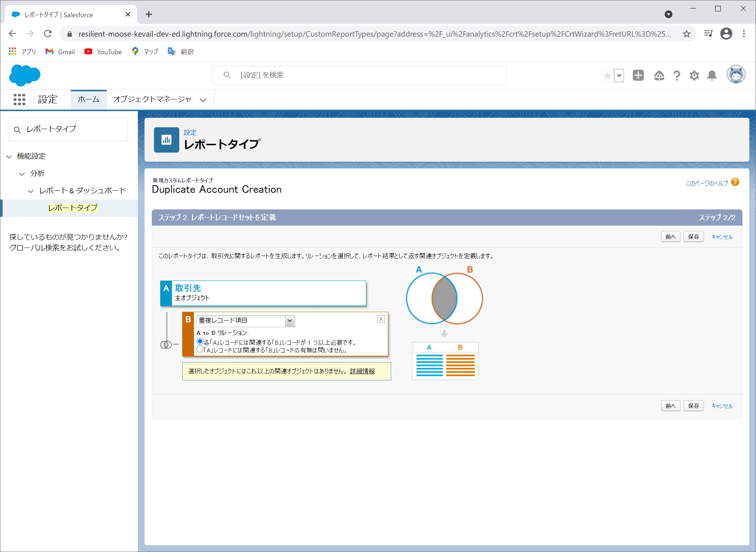Click the Salesforce cloud logo
The image size is (756, 552).
pyautogui.click(x=25, y=75)
